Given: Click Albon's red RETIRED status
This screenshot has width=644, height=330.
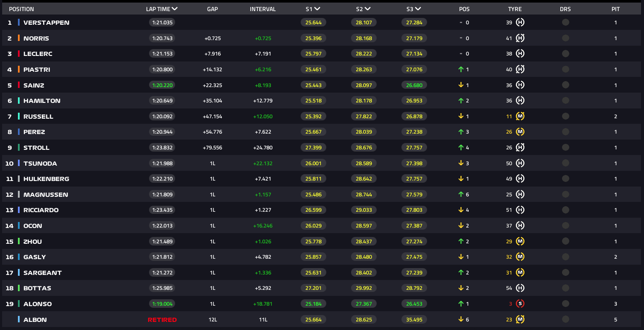Looking at the screenshot, I should 162,320.
